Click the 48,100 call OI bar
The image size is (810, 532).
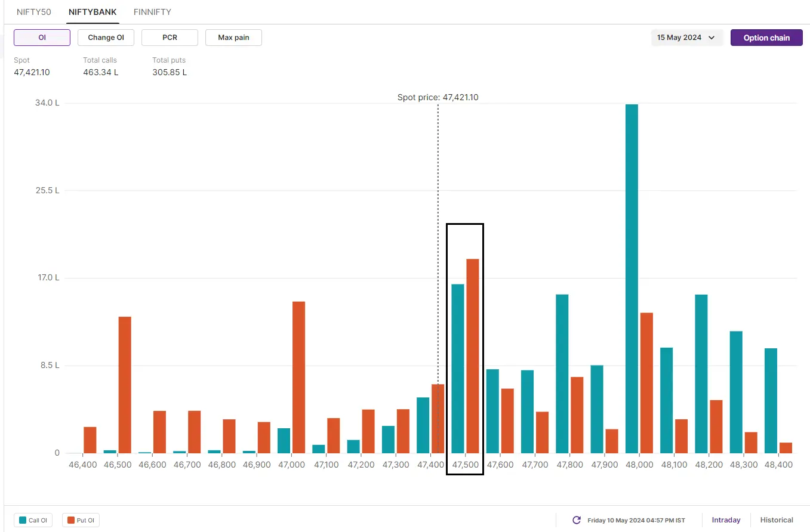click(667, 400)
